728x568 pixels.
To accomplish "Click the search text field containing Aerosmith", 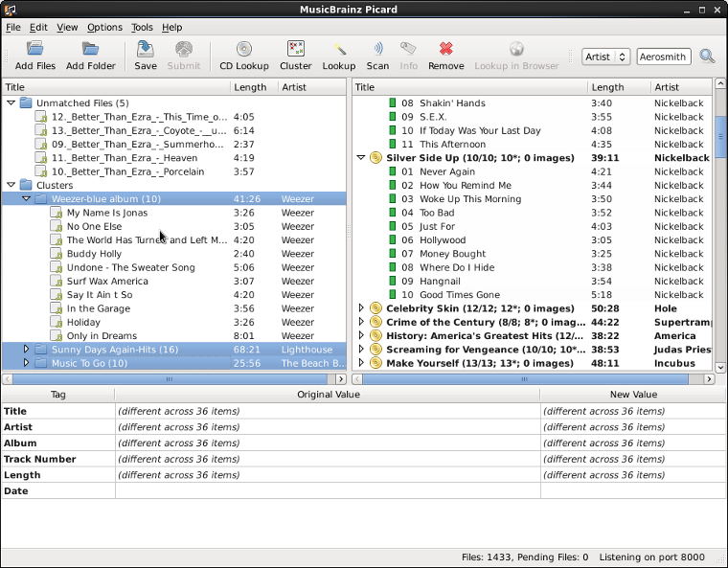I will click(x=663, y=57).
